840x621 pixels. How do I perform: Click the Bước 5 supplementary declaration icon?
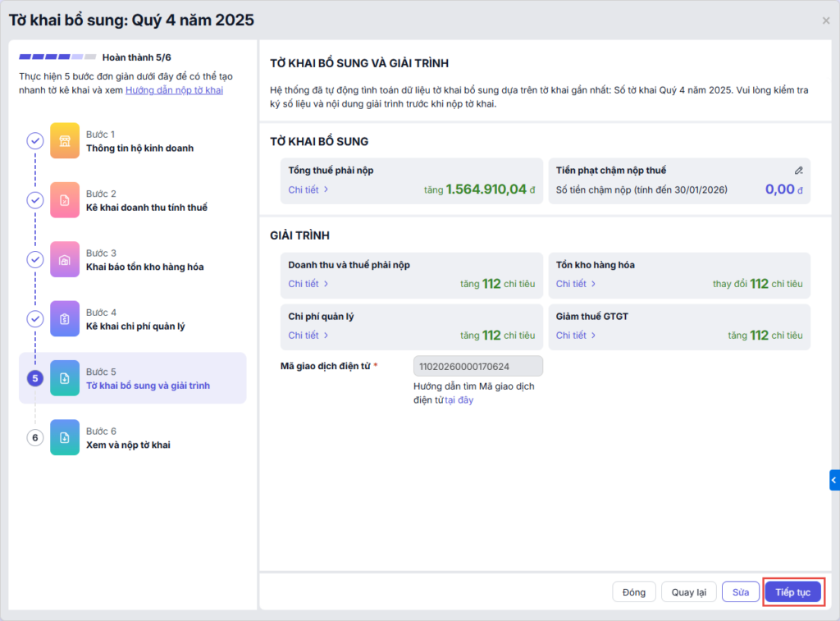[x=65, y=378]
